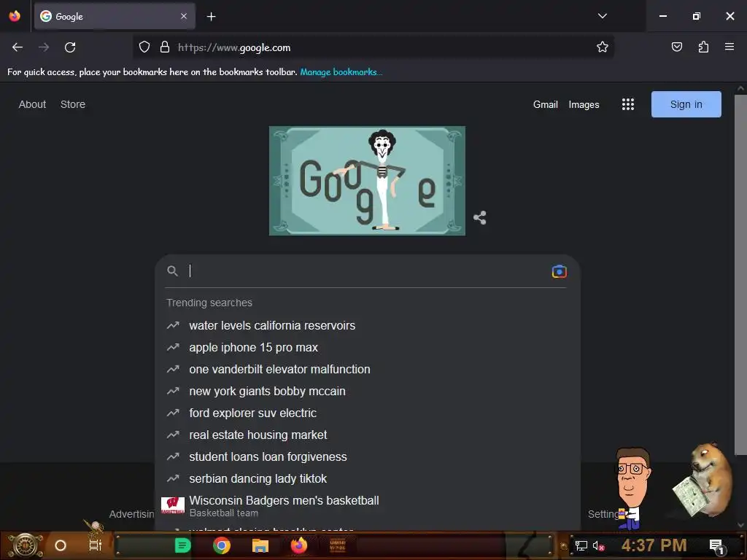This screenshot has width=747, height=560.
Task: Choose suggestion one vanderbilt elevator malfunction
Action: tap(368, 369)
